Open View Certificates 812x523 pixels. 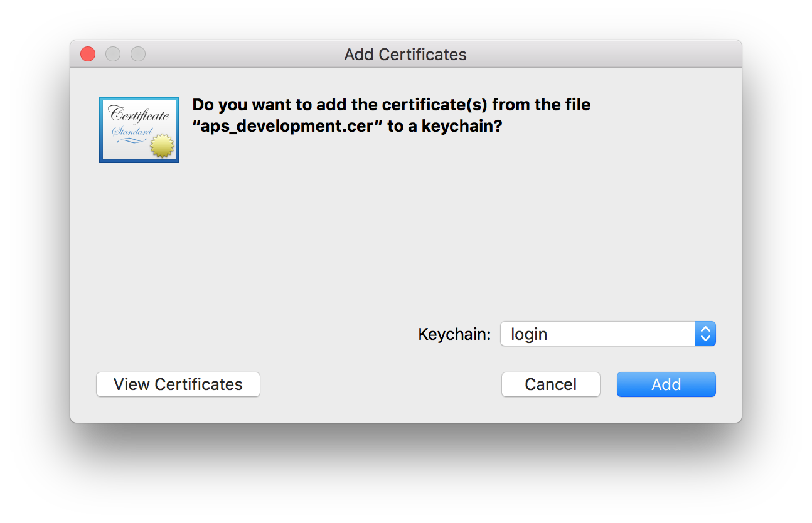pos(178,384)
